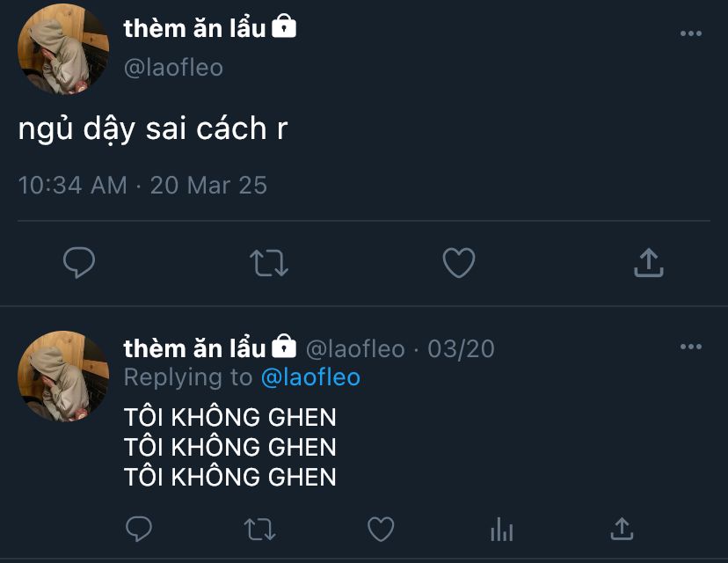
Task: Retweet the TÔI KHÔNG GHEN reply
Action: (x=259, y=529)
